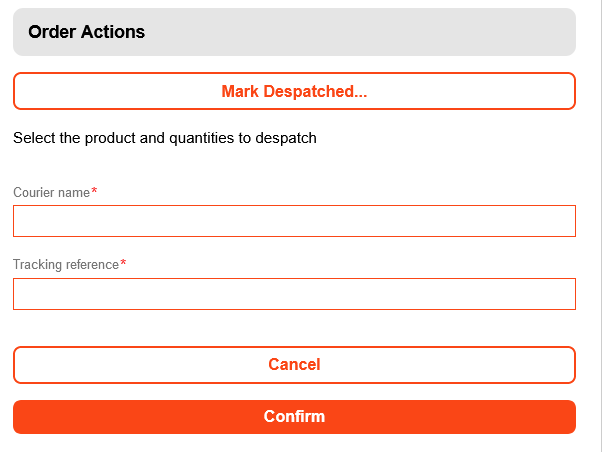
Task: Click the red asterisk beside Courier name
Action: [94, 191]
